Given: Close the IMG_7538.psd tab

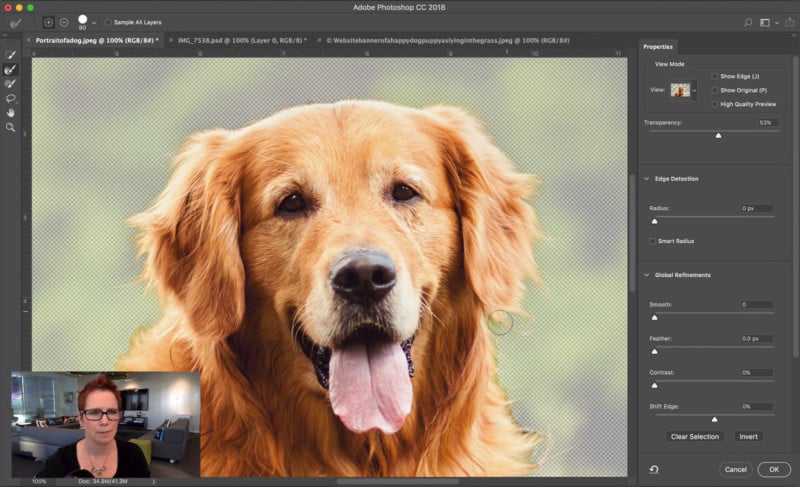Looking at the screenshot, I should pyautogui.click(x=171, y=40).
